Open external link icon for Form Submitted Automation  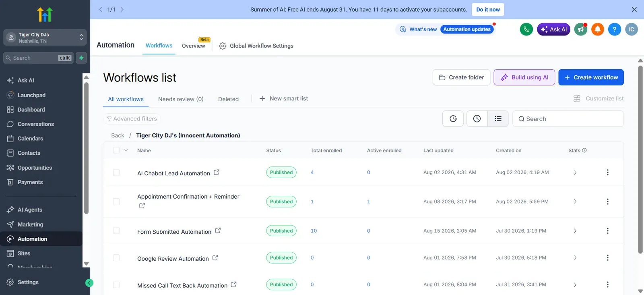point(218,231)
